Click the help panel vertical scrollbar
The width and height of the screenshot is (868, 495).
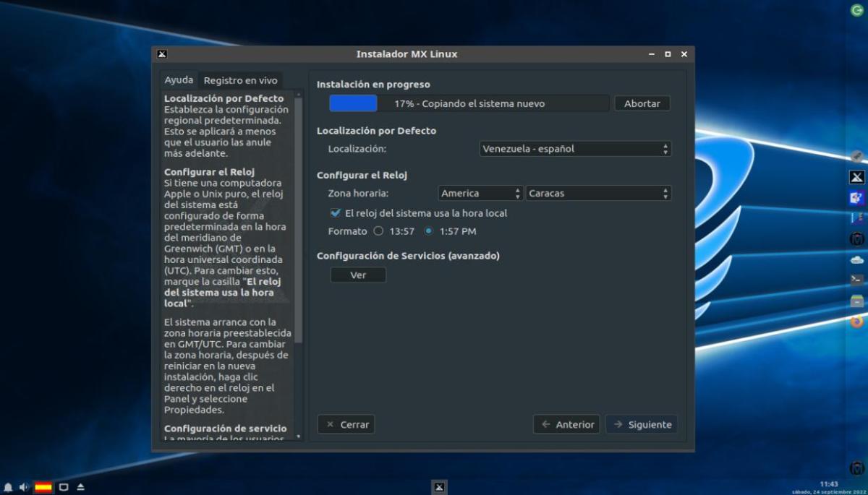(x=299, y=217)
